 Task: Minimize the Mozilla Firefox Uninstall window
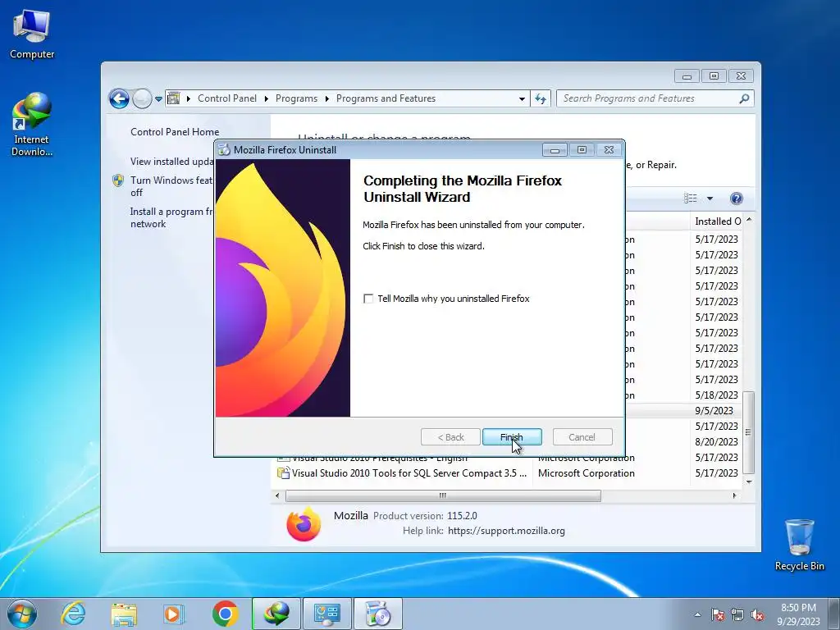[x=555, y=150]
